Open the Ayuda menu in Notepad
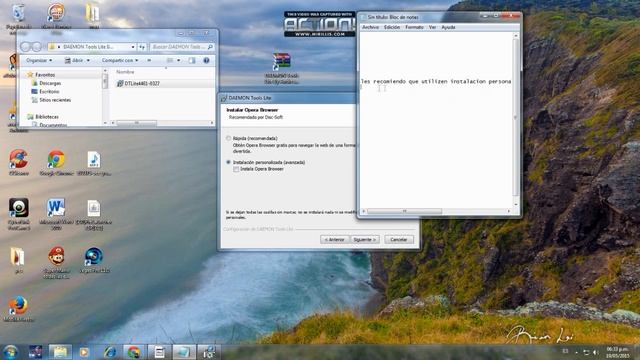The width and height of the screenshot is (640, 360). click(448, 27)
